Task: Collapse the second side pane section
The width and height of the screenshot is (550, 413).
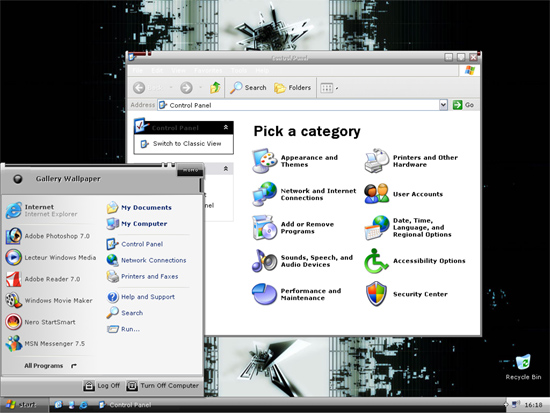Action: pyautogui.click(x=226, y=169)
